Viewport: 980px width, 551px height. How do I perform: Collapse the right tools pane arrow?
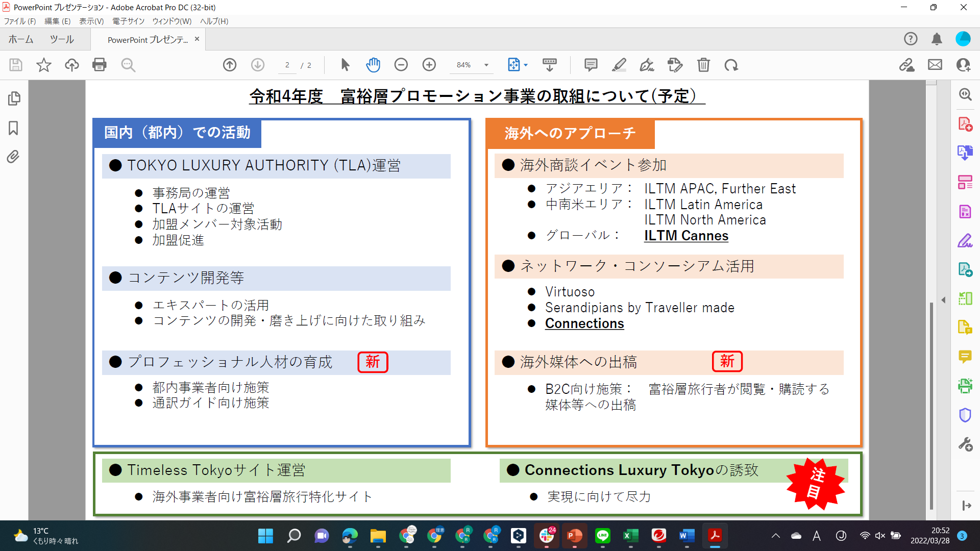click(943, 300)
